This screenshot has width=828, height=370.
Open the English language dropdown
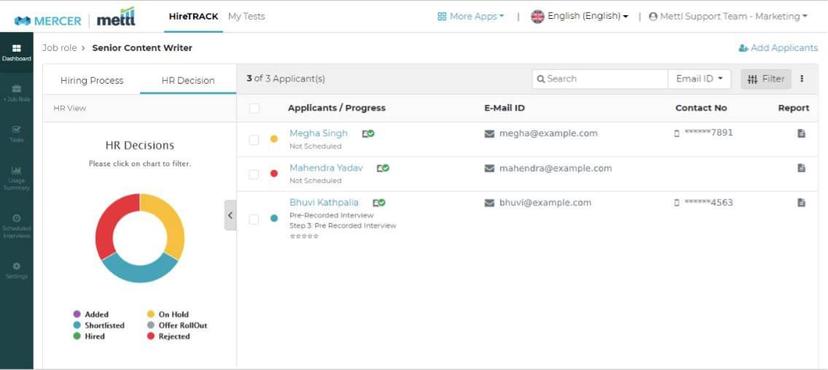click(x=579, y=16)
